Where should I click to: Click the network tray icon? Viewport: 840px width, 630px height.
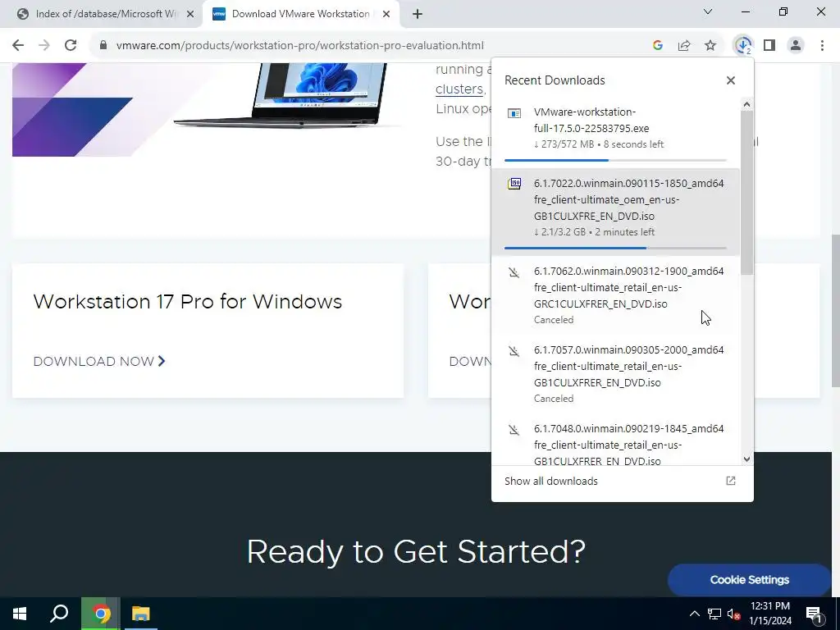tap(714, 614)
